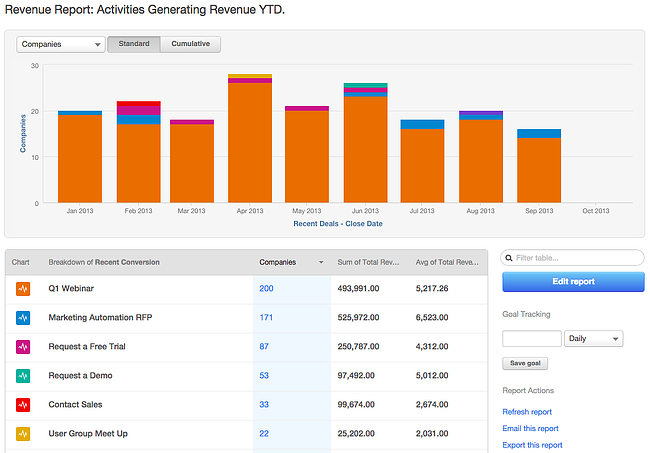Click the orange segment of May 2013 bar
The height and width of the screenshot is (453, 650).
[x=307, y=157]
